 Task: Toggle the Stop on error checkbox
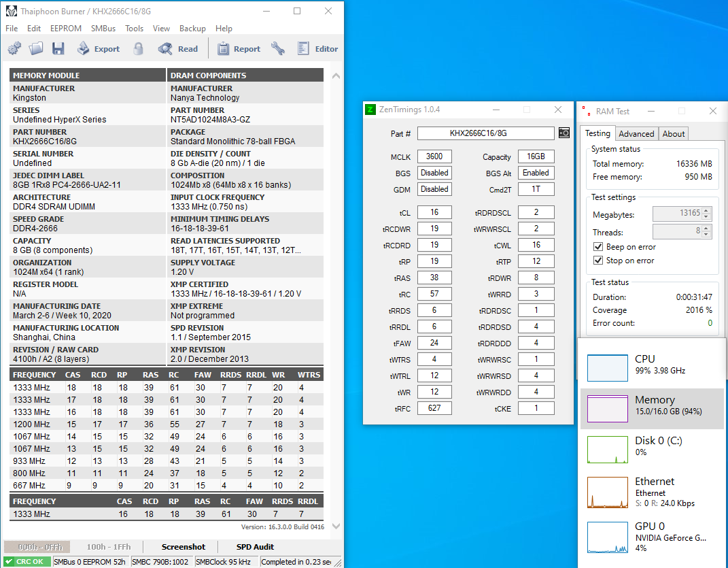[598, 261]
